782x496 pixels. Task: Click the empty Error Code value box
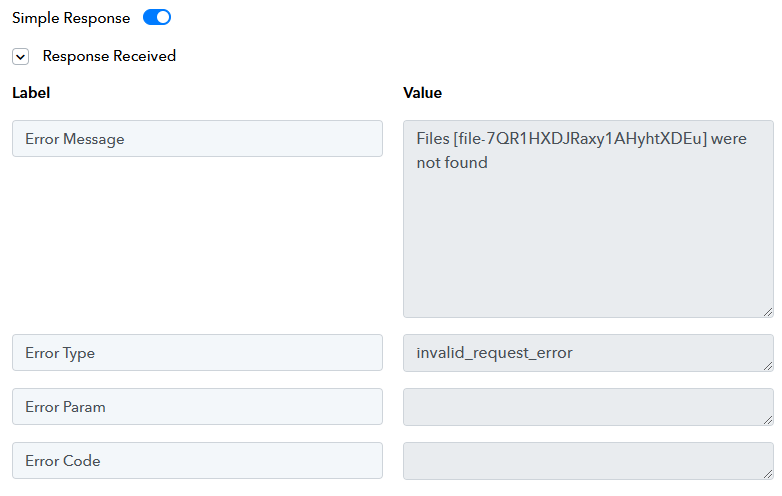click(588, 461)
